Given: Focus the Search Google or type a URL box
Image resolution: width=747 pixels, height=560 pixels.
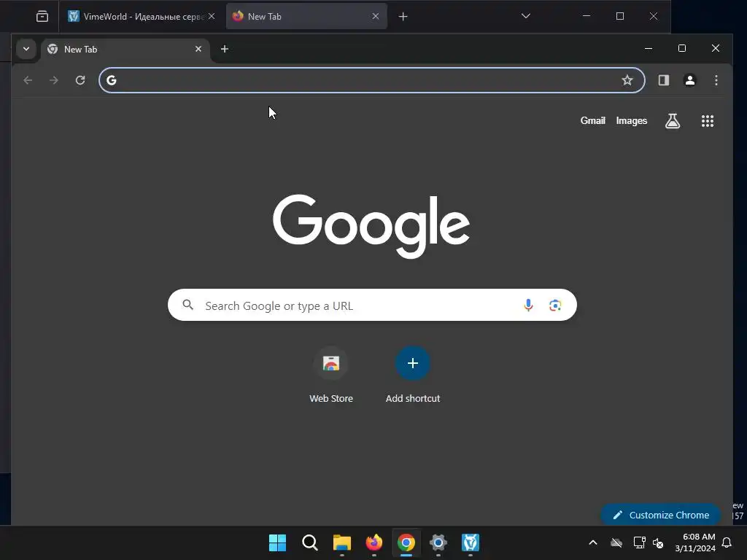Looking at the screenshot, I should point(372,305).
